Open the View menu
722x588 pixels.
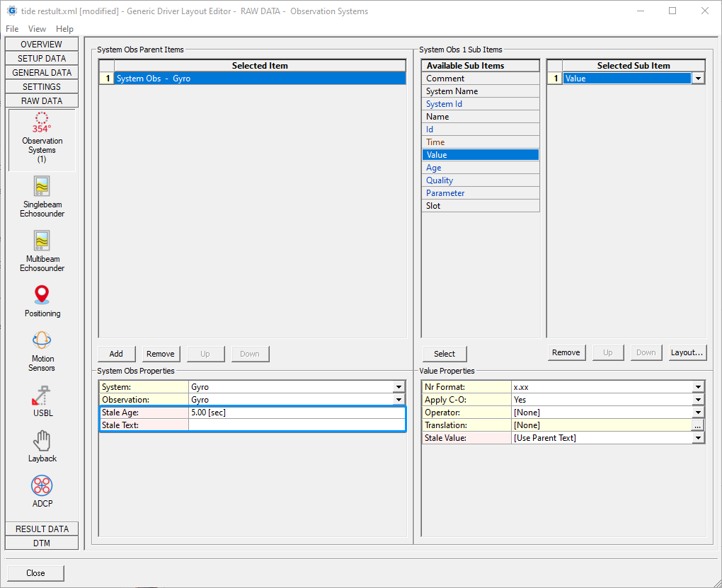click(37, 29)
